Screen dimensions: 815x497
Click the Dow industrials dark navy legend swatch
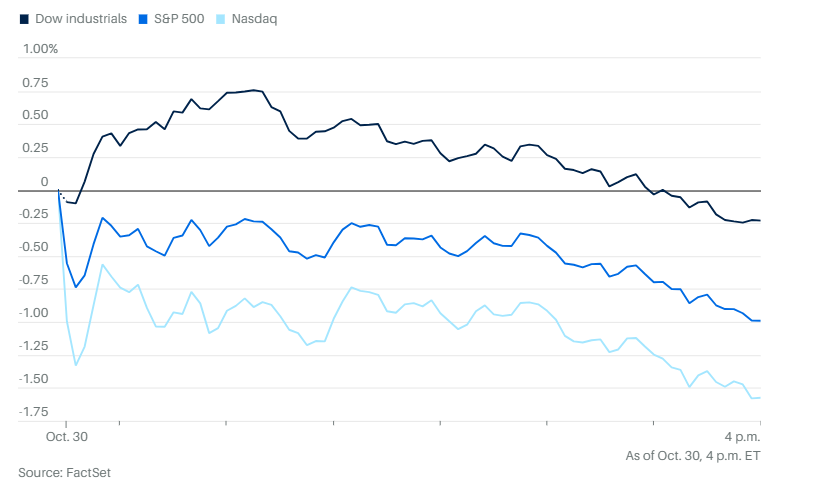(24, 19)
